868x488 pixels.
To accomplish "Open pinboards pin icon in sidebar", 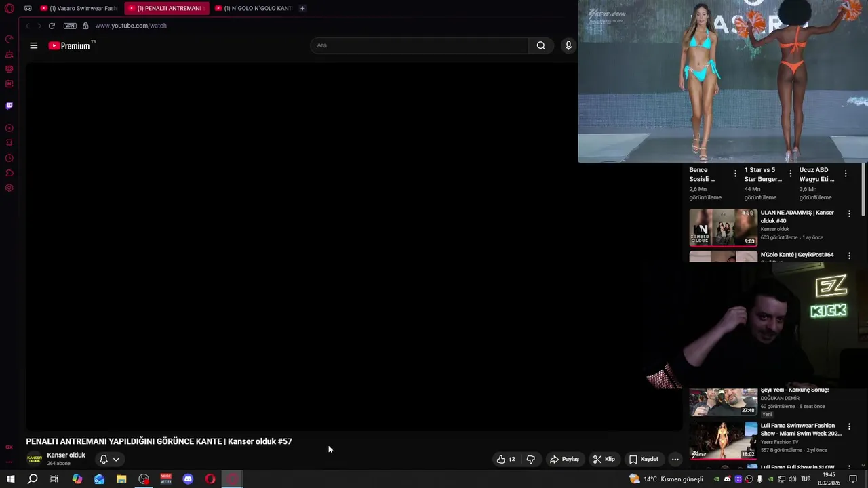I will point(9,143).
